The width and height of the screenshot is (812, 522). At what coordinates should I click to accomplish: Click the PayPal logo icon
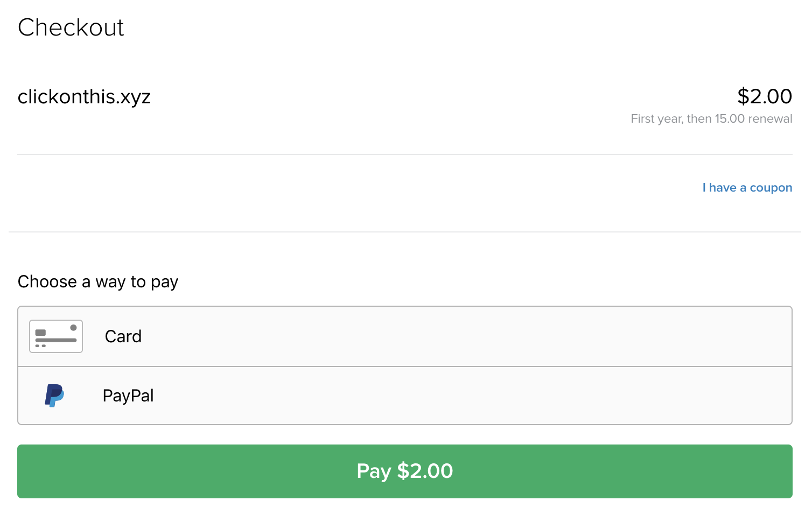[x=54, y=396]
